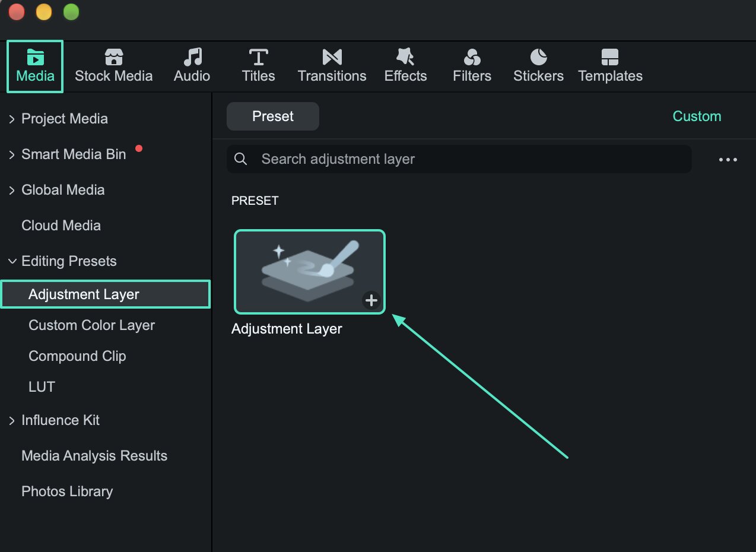Open Compound Clip in the sidebar
Screen dimensions: 756x552
(x=77, y=356)
